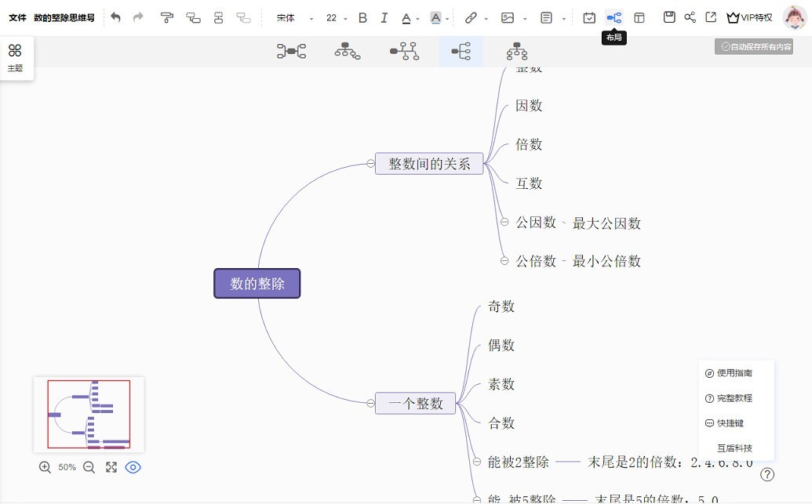The width and height of the screenshot is (812, 504).
Task: Open 快捷键 from help menu
Action: 729,423
